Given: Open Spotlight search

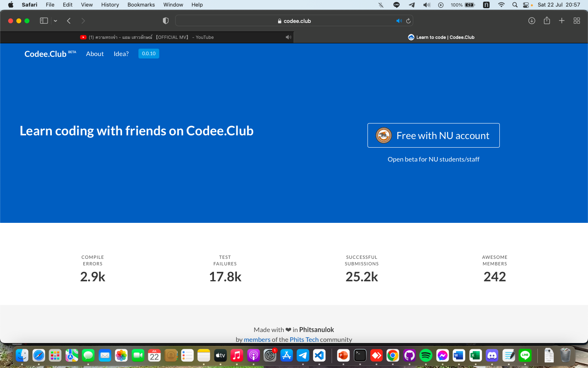Looking at the screenshot, I should click(x=515, y=5).
